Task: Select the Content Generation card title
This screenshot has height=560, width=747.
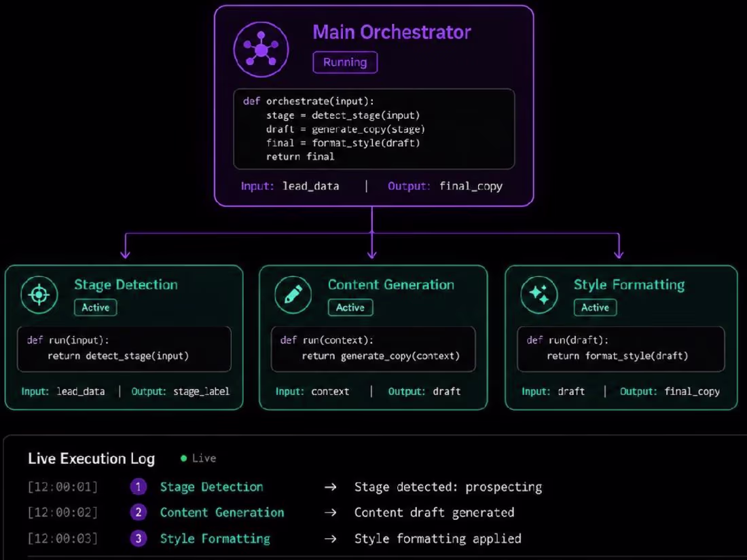Action: (x=391, y=284)
